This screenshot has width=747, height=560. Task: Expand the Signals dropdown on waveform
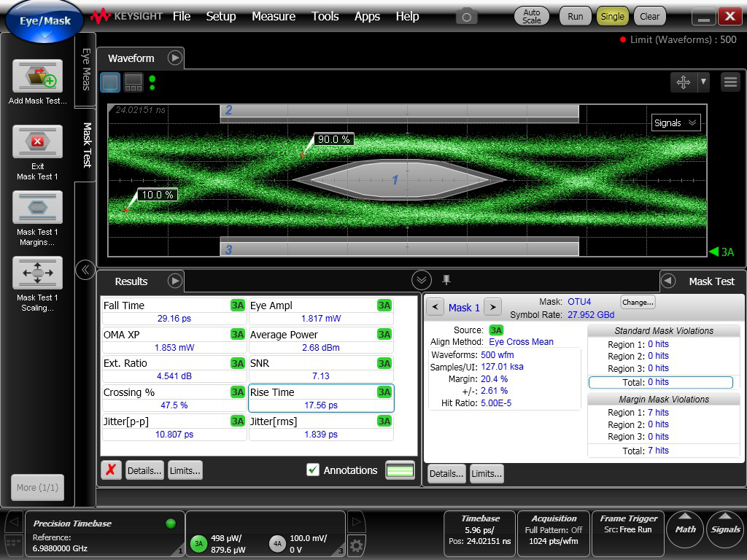(676, 123)
